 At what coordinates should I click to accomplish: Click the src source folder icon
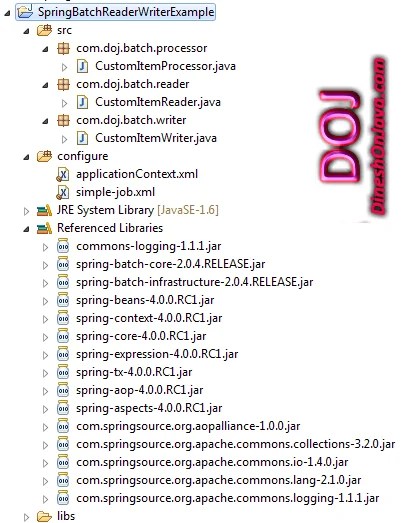(x=44, y=30)
